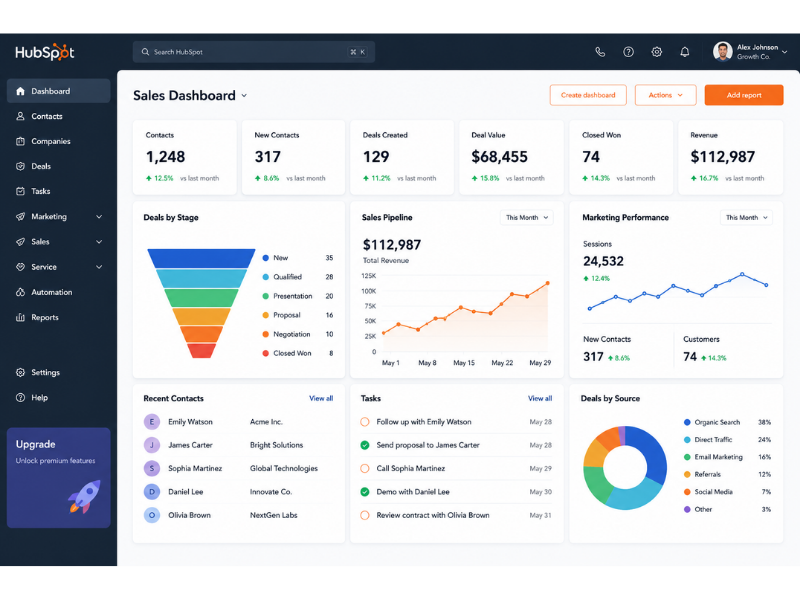Click the HubSpot logo
This screenshot has height=600, width=800.
coord(45,52)
